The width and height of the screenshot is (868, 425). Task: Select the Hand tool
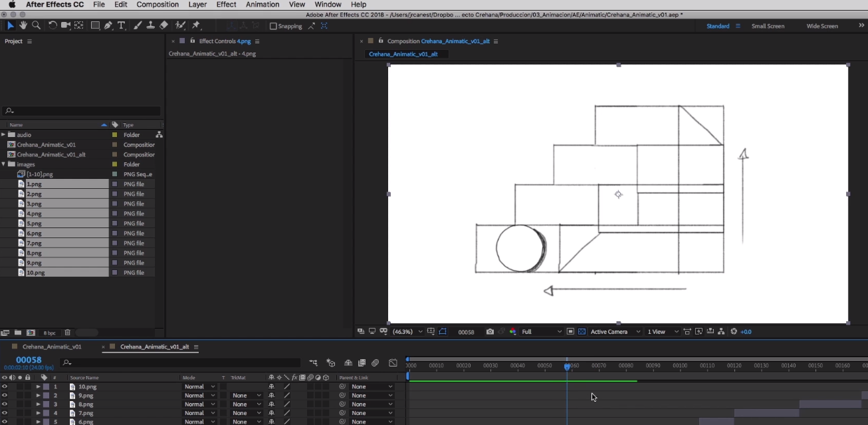23,25
